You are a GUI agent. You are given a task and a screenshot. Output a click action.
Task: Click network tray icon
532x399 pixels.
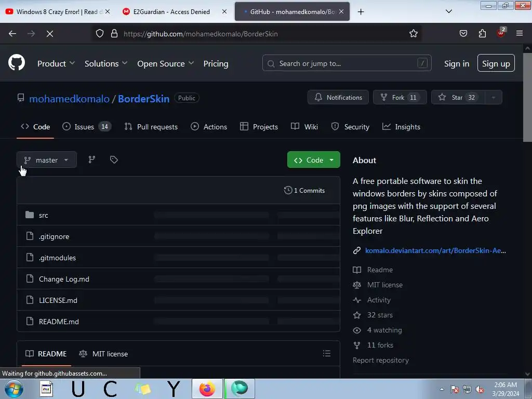(x=467, y=390)
